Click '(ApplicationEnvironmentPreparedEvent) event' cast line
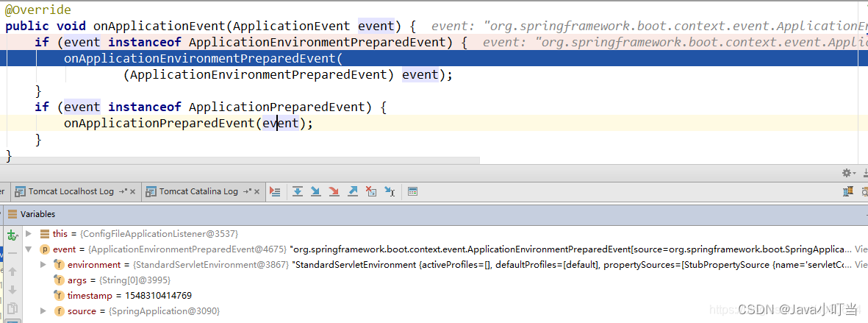 pos(288,74)
